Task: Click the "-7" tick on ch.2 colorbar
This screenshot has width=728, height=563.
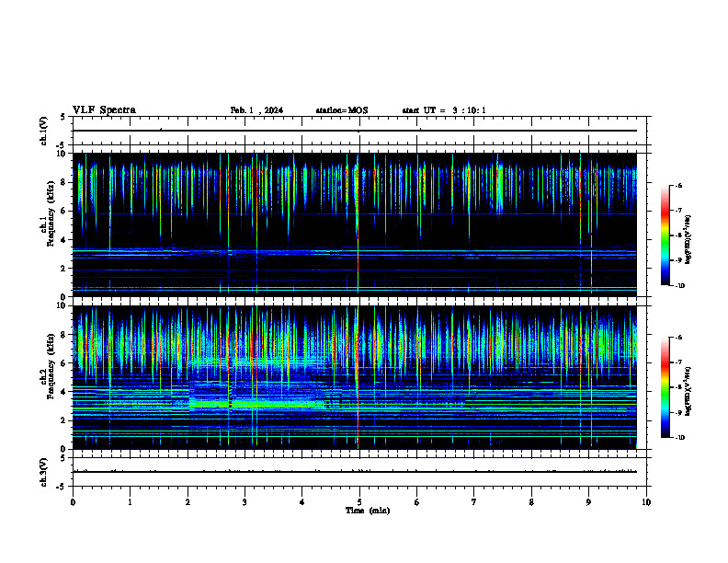Action: [678, 362]
